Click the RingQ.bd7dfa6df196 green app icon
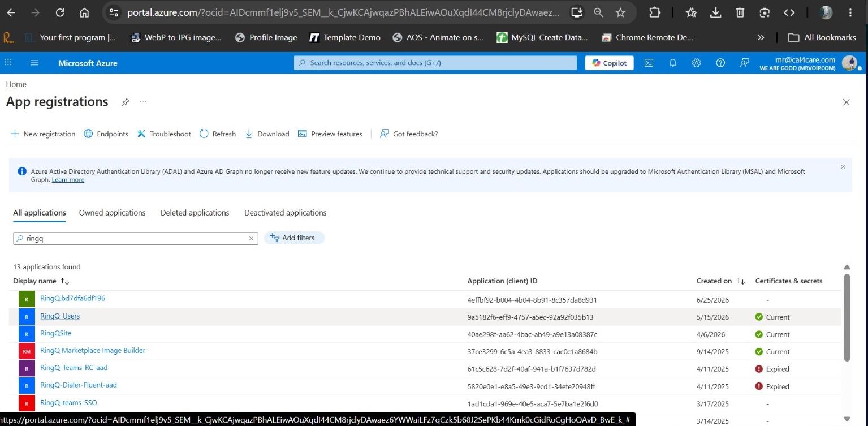The image size is (868, 426). pyautogui.click(x=27, y=299)
